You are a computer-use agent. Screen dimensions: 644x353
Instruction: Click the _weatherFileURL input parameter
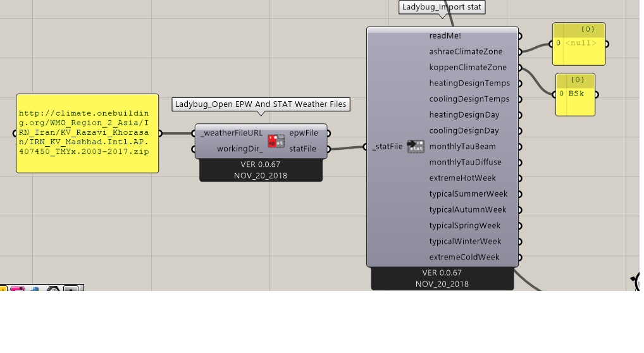(232, 133)
